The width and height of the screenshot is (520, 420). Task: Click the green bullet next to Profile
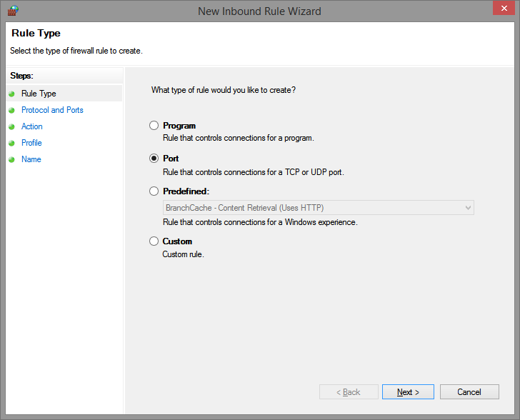12,143
